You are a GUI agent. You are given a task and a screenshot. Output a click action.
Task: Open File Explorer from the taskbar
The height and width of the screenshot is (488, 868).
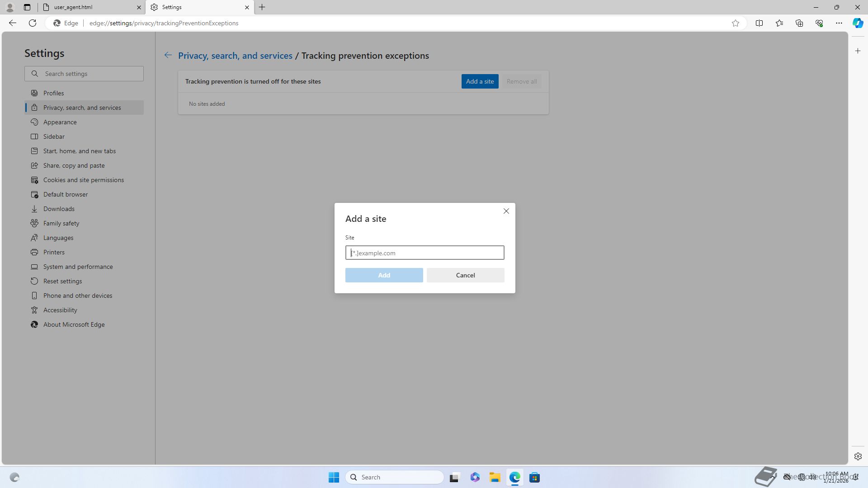[495, 477]
